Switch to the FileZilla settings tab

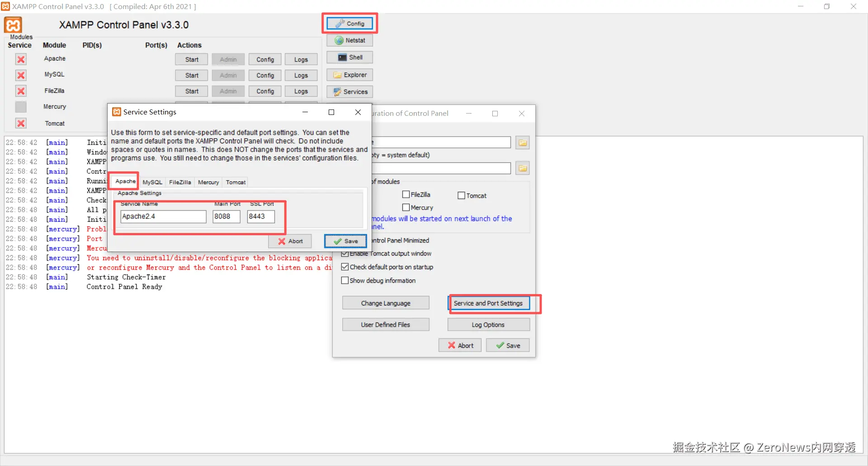pyautogui.click(x=180, y=182)
